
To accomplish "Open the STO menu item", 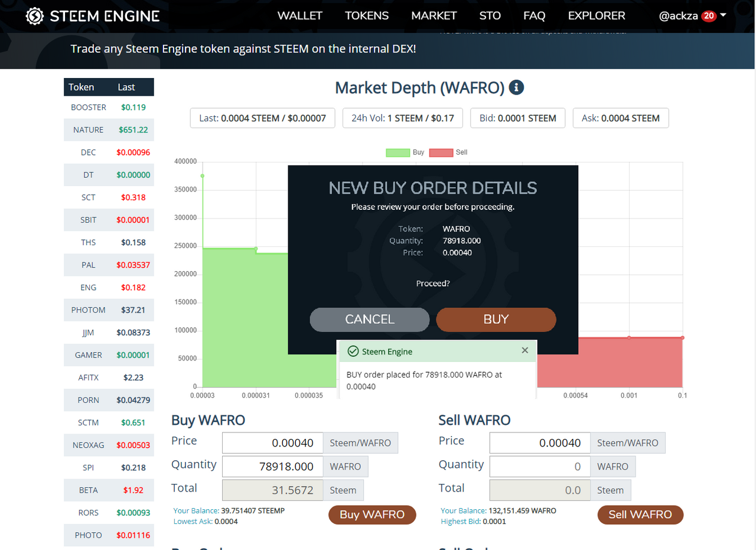I will pos(490,16).
